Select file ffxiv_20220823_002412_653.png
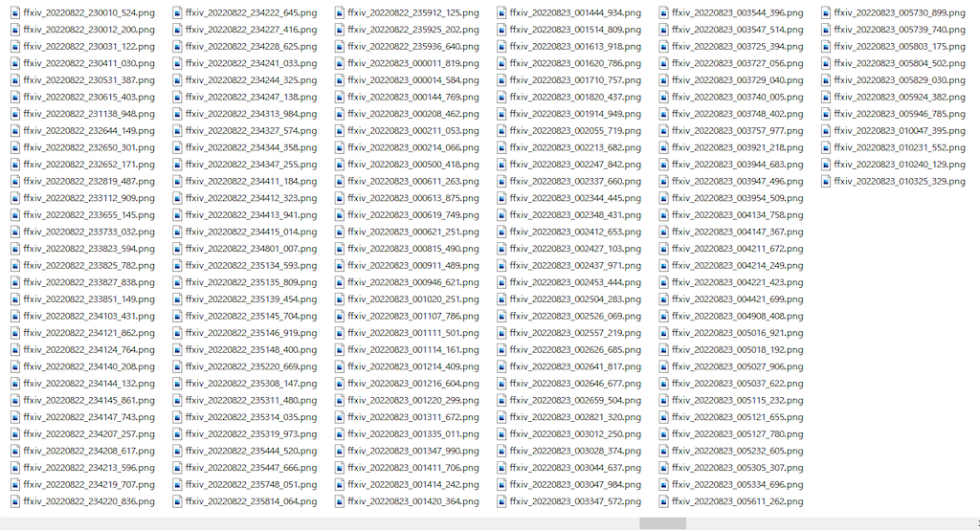Screen dimensions: 980x531 (x=575, y=232)
